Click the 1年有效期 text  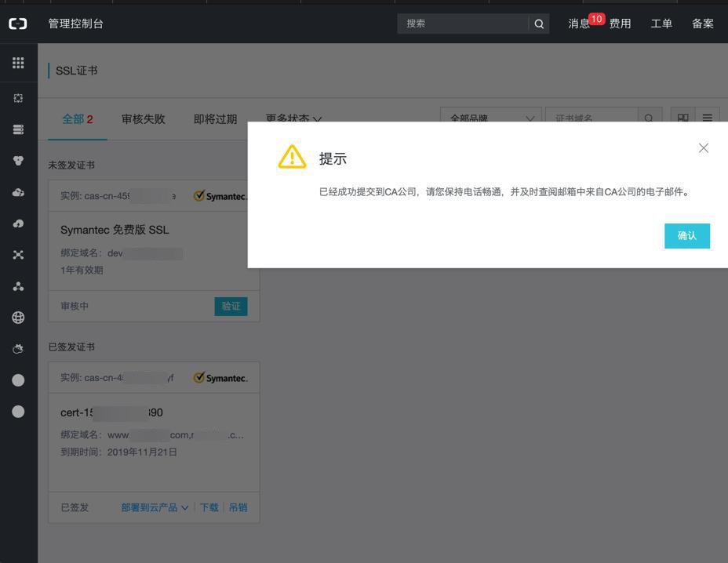coord(82,270)
